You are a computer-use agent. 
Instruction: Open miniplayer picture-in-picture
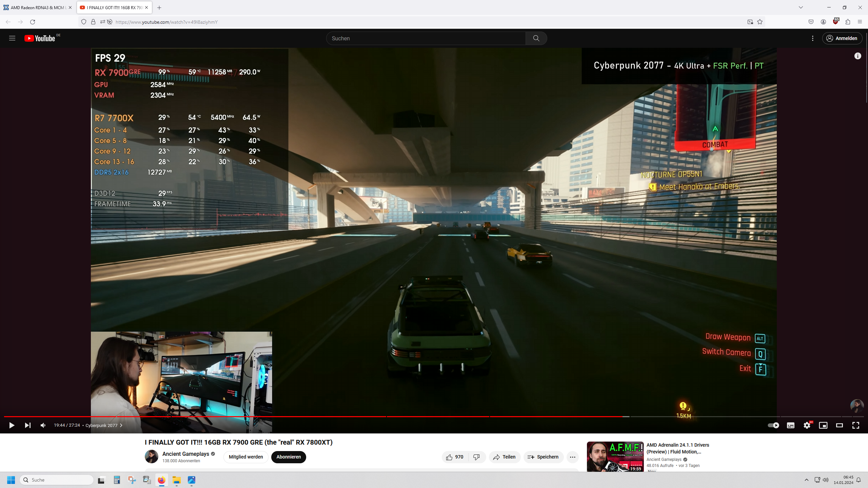click(823, 425)
